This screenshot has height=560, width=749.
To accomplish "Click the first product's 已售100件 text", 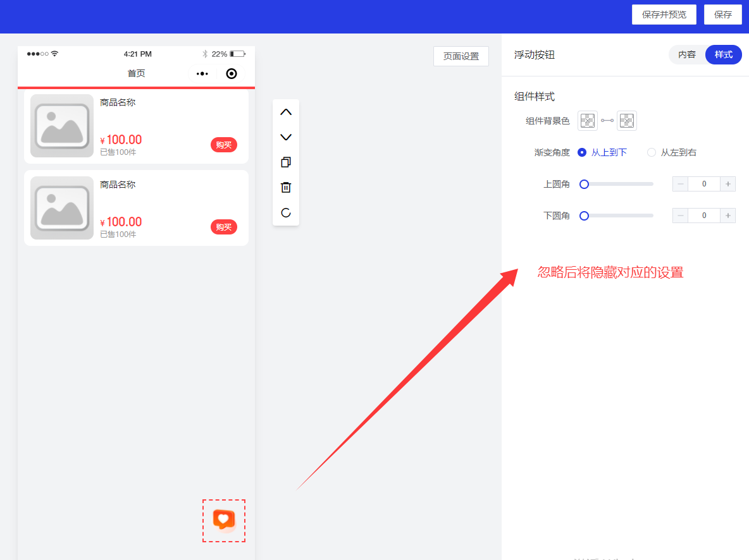I will point(118,152).
